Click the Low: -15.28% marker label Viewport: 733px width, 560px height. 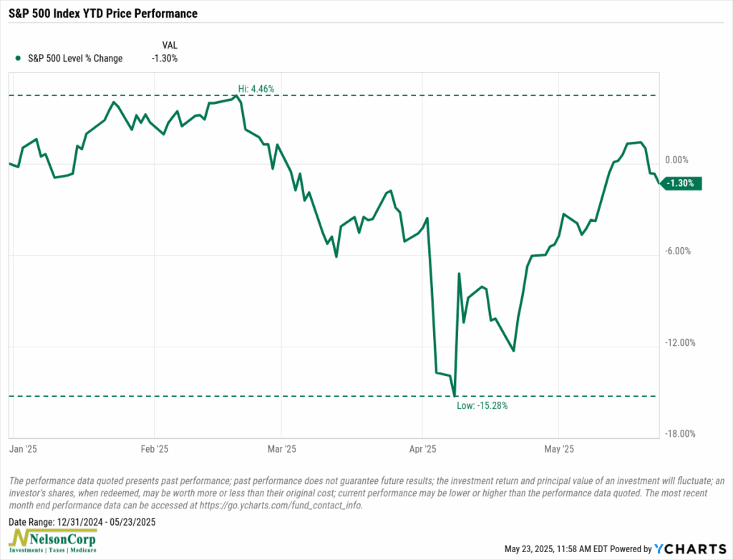[x=482, y=405]
